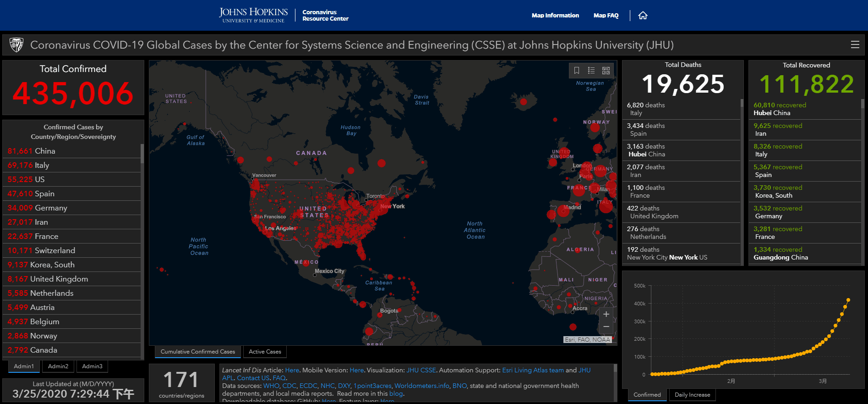This screenshot has height=404, width=868.
Task: Open the Worldometers.info link
Action: point(422,386)
